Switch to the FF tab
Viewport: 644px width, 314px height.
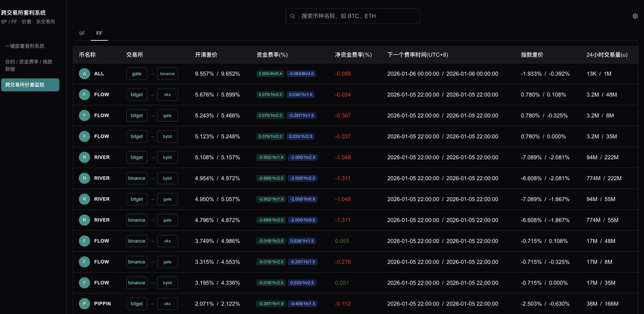tap(99, 33)
